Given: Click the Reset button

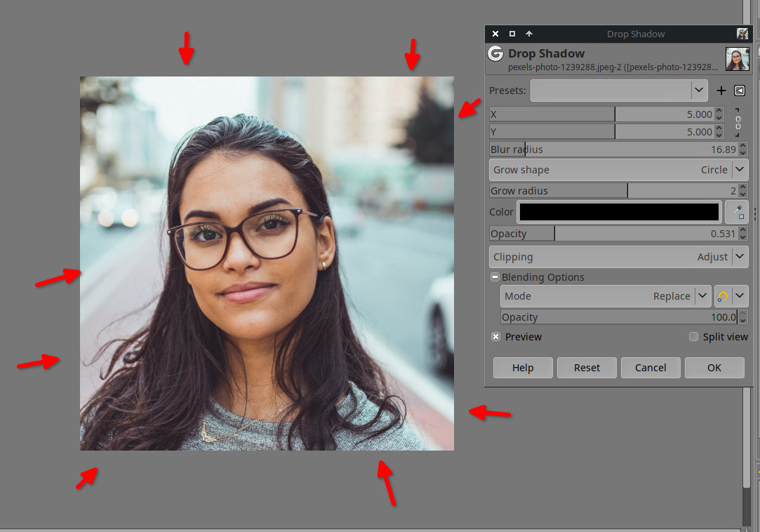Looking at the screenshot, I should pos(587,368).
